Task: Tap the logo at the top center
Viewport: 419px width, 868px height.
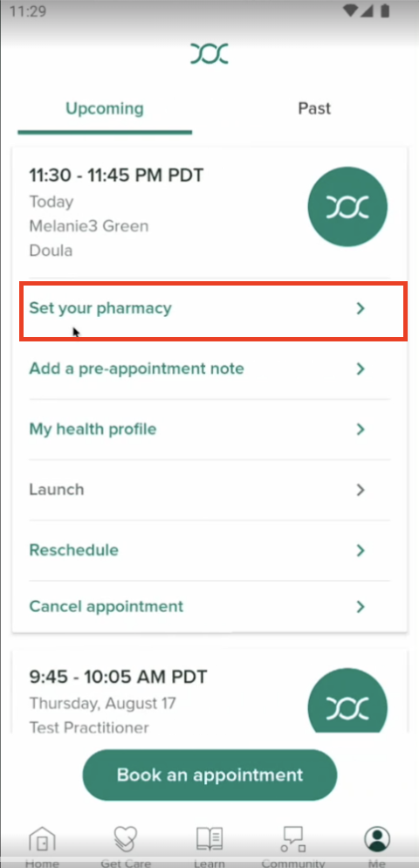Action: point(209,53)
